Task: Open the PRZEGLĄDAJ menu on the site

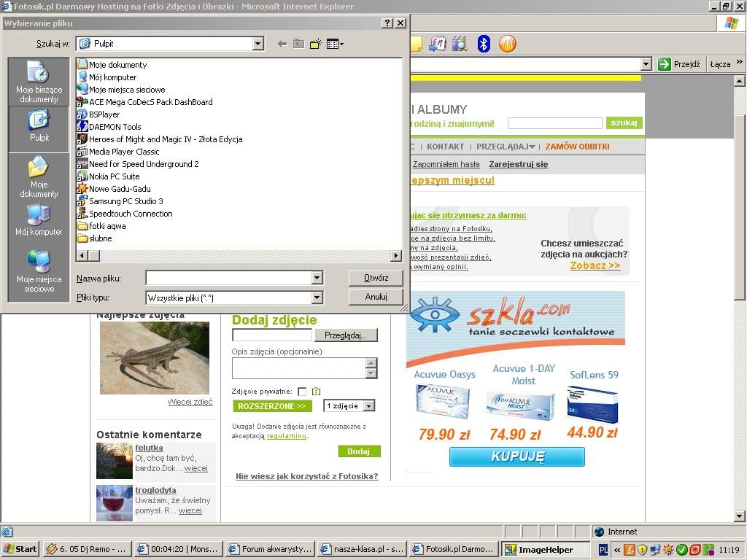Action: tap(506, 147)
